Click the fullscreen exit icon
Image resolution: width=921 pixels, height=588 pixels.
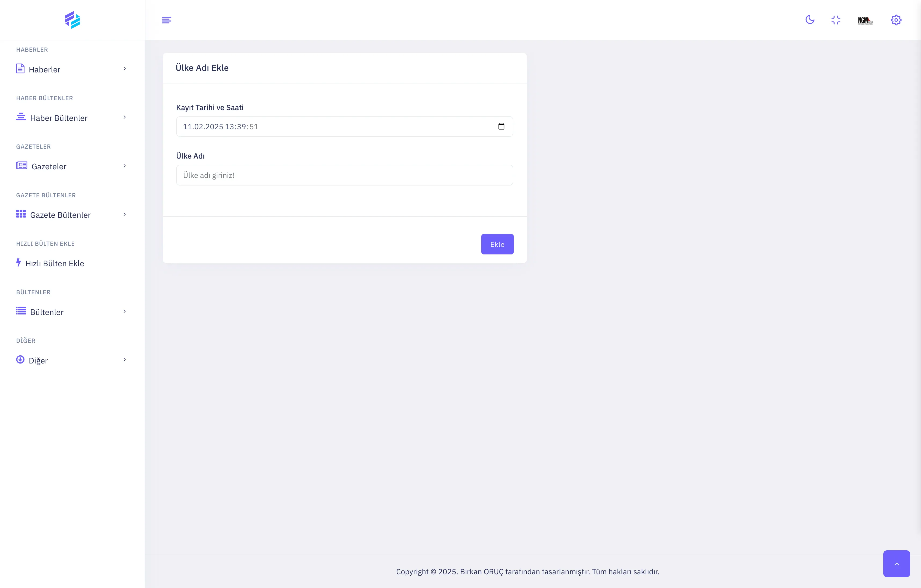pyautogui.click(x=836, y=20)
